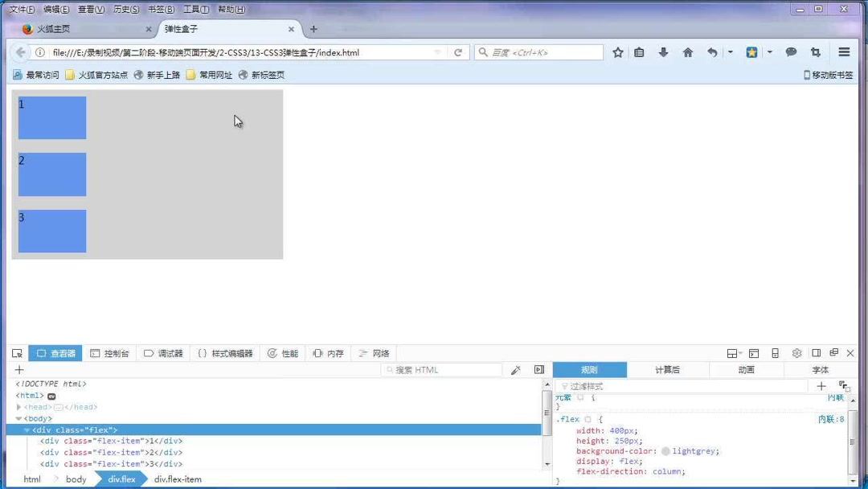Click the downloads arrow in Firefox toolbar
Viewport: 868px width, 489px height.
663,51
